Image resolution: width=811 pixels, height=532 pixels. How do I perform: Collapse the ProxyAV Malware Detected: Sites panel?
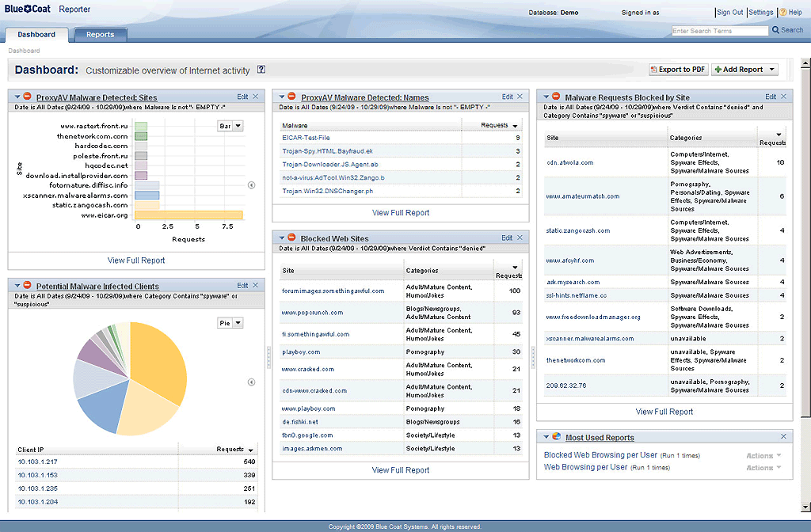point(17,97)
